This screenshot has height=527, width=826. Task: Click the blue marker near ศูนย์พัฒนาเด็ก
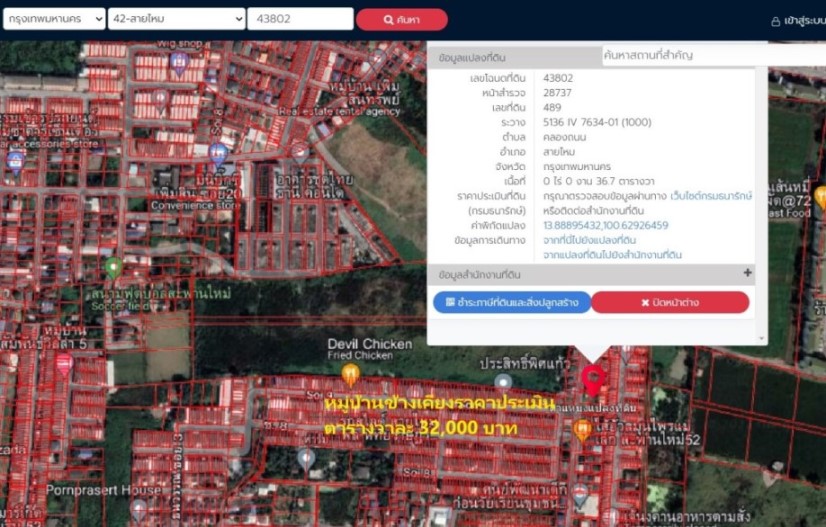[x=579, y=495]
